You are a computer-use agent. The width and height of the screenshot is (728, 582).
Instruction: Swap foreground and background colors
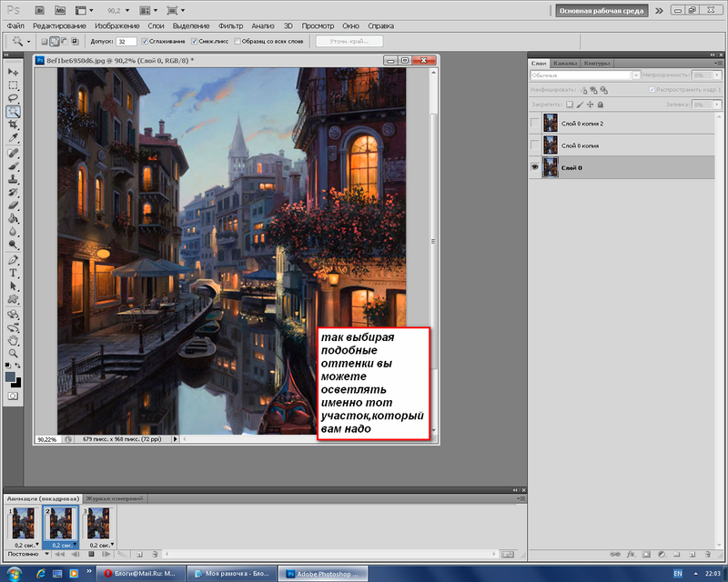coord(17,366)
